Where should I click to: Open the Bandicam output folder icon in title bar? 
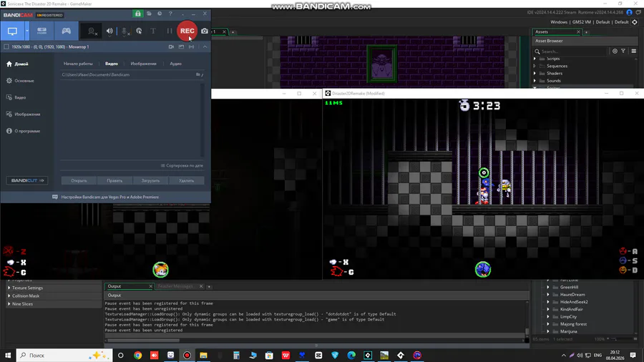click(149, 14)
